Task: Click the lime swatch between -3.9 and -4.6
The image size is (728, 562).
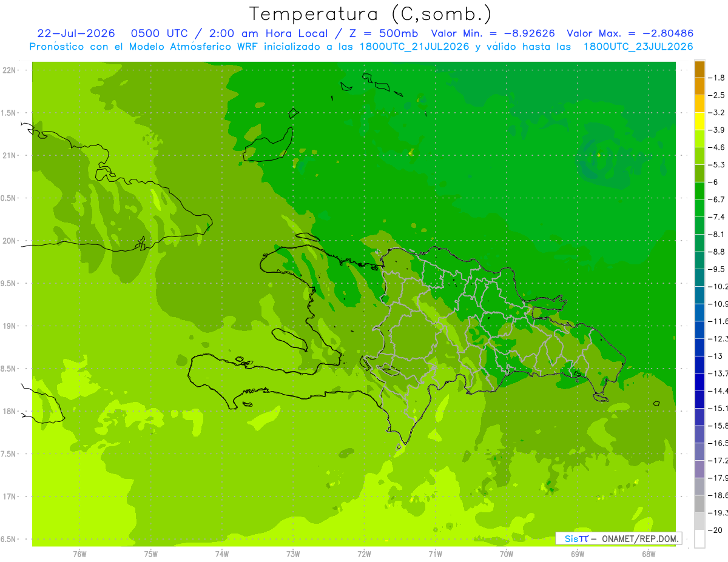Action: [x=699, y=139]
